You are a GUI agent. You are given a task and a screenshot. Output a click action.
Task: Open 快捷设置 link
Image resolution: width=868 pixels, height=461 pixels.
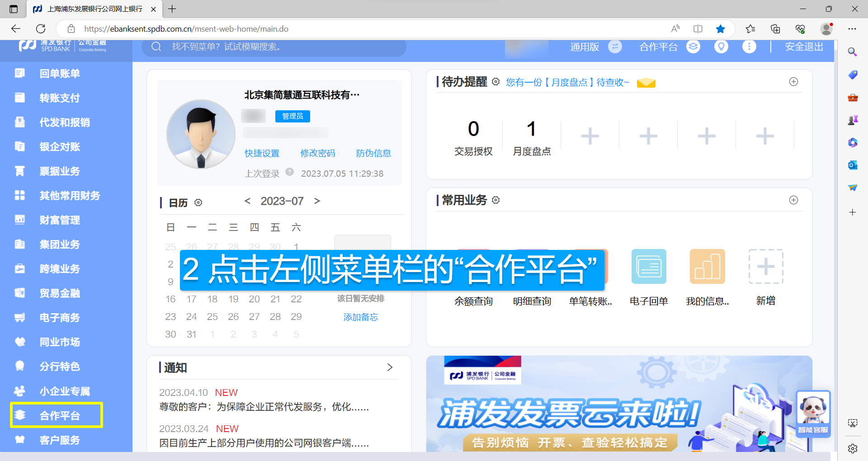pyautogui.click(x=262, y=153)
